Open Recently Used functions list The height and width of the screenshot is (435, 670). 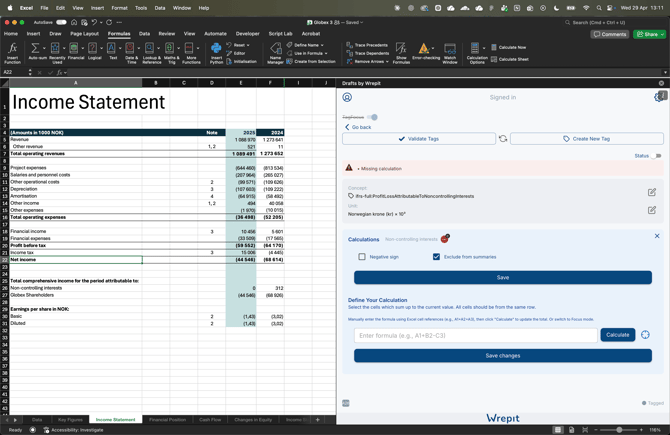56,53
